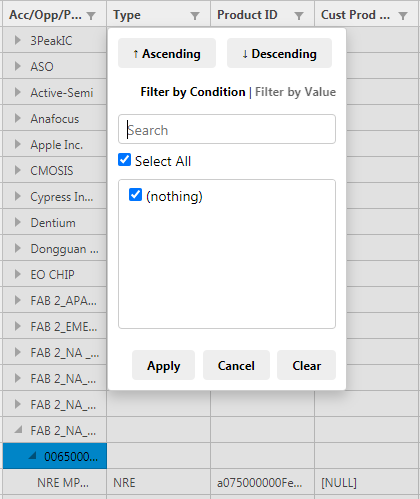Collapse the highlighted 0065000... row
The height and width of the screenshot is (499, 420).
(x=32, y=455)
